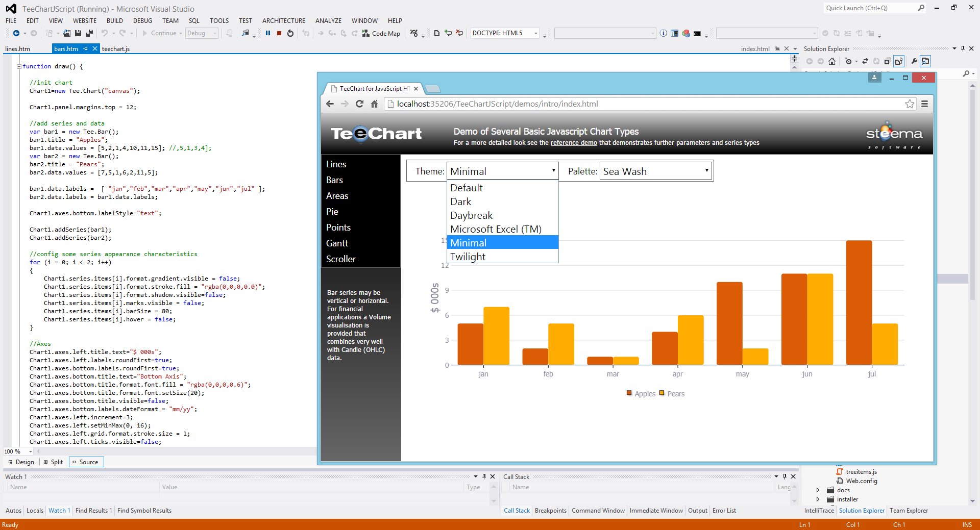The image size is (980, 530).
Task: Restart debugging with the circular arrow icon
Action: [x=290, y=33]
